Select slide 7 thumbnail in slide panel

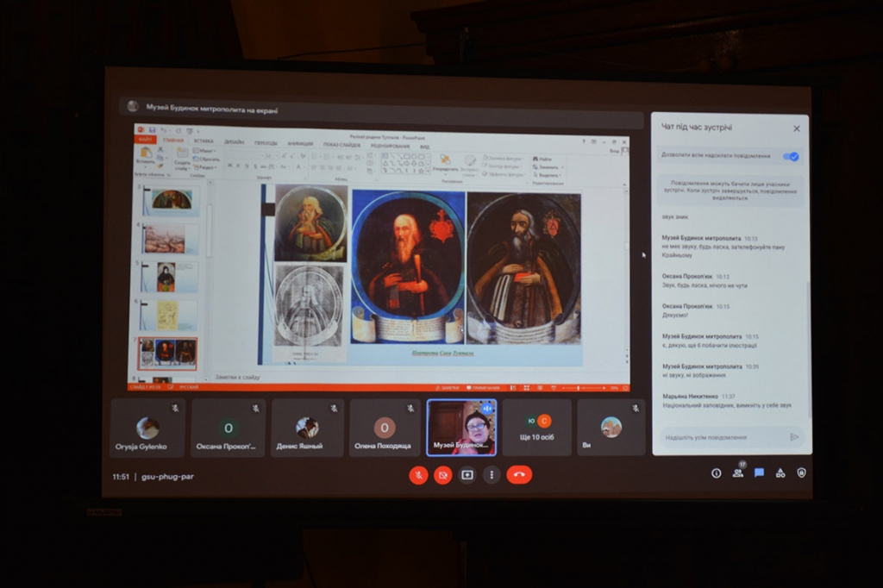point(168,353)
